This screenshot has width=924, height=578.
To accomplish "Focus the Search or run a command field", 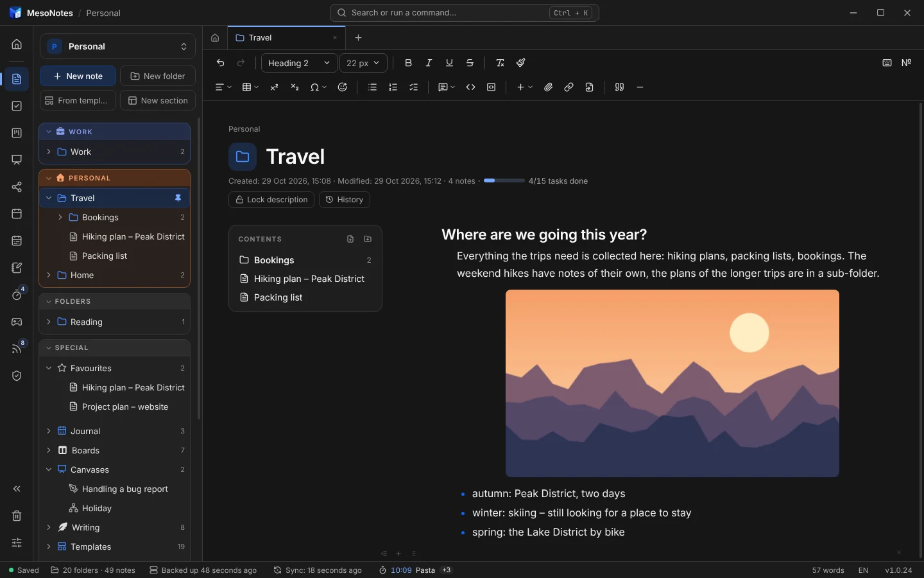I will 465,13.
